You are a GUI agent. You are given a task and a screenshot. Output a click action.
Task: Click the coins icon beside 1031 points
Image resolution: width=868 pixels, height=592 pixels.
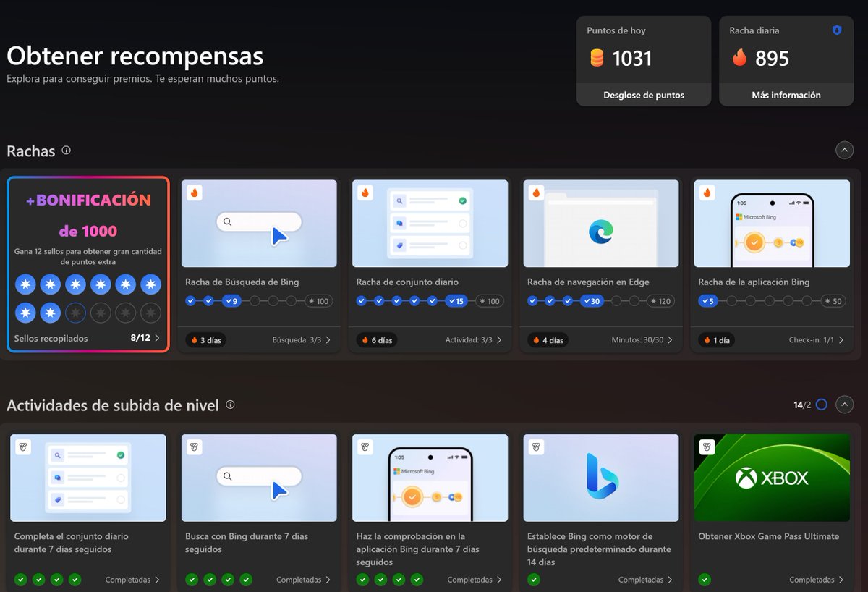click(597, 58)
